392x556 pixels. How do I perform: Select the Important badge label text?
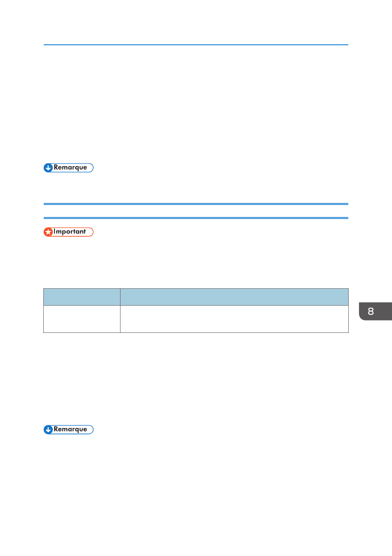[x=70, y=231]
